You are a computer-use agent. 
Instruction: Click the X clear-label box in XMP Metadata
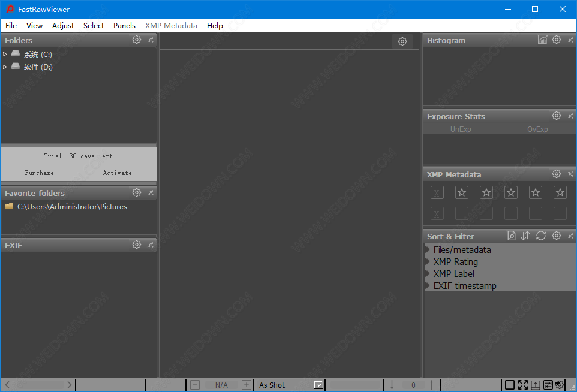[x=437, y=213]
